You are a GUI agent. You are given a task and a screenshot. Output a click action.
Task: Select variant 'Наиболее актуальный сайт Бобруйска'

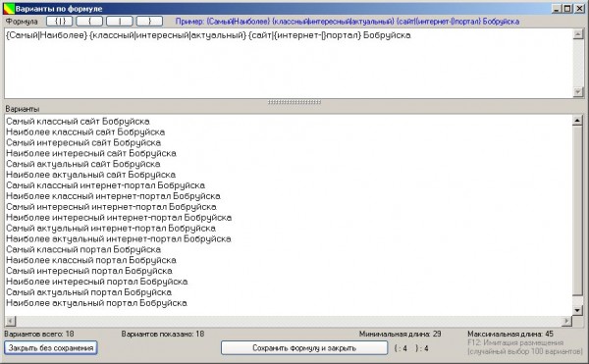click(91, 175)
